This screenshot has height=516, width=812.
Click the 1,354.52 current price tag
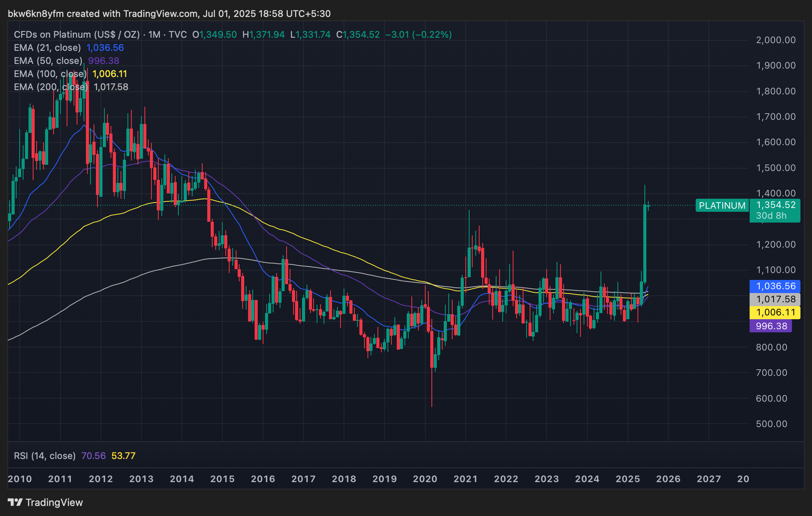point(775,205)
